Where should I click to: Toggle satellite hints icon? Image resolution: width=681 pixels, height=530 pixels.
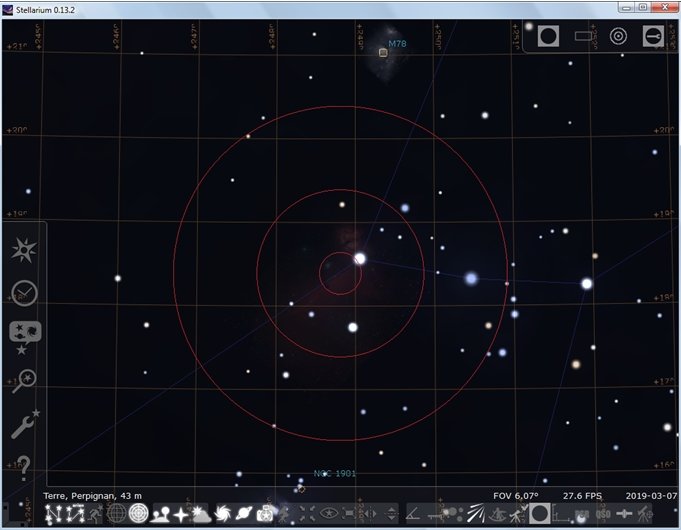coord(624,514)
